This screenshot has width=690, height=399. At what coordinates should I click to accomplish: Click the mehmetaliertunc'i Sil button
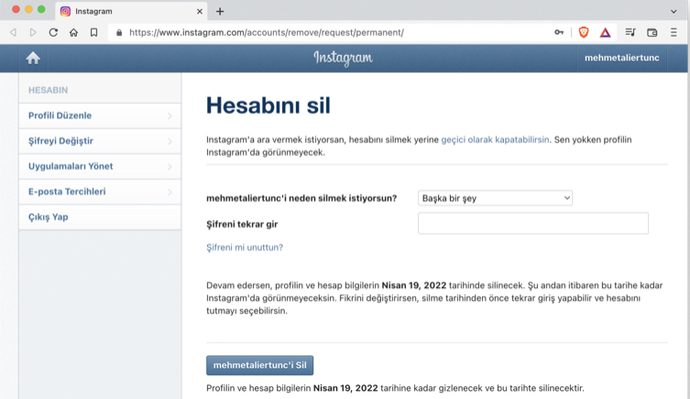[x=260, y=365]
